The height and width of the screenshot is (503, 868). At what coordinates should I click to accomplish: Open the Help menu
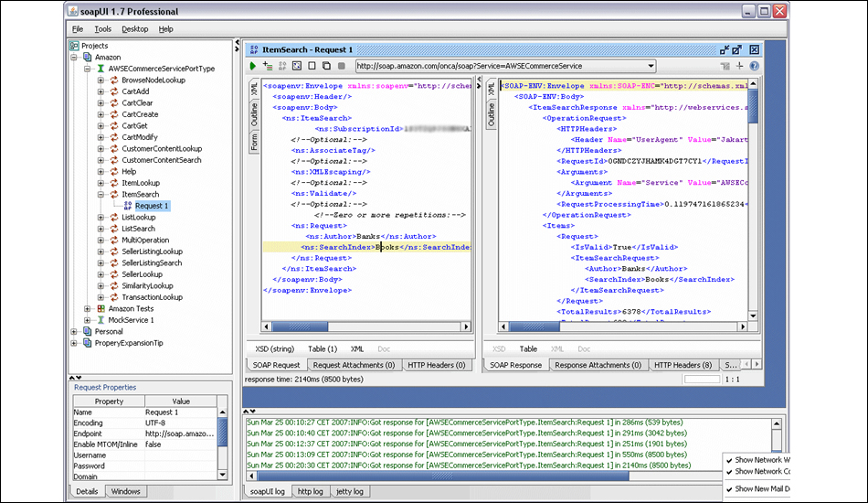165,28
